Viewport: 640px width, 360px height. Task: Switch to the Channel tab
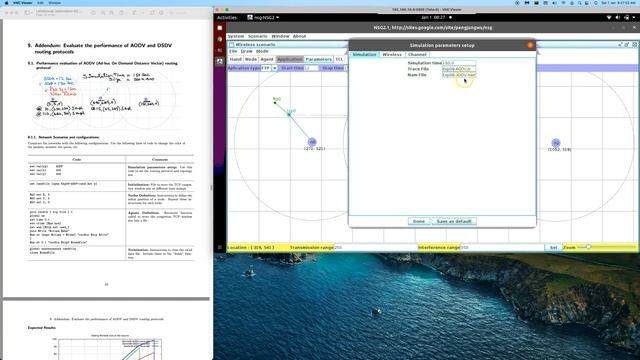pos(417,54)
